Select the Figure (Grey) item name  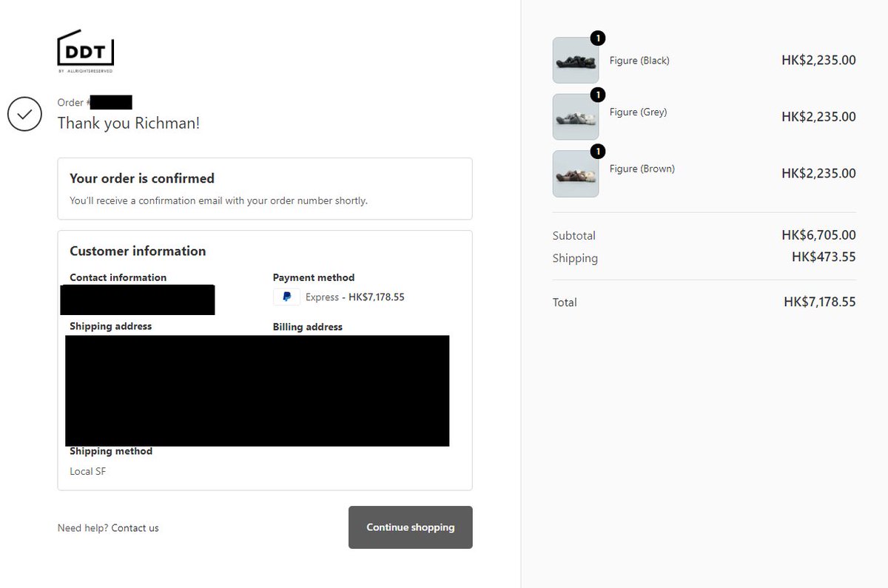[638, 112]
